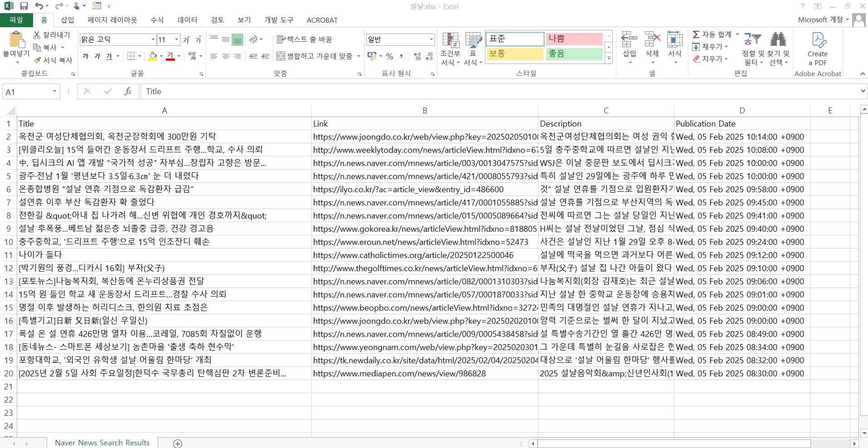The height and width of the screenshot is (448, 868).
Task: Toggle bold (가) text formatting
Action: coord(86,56)
